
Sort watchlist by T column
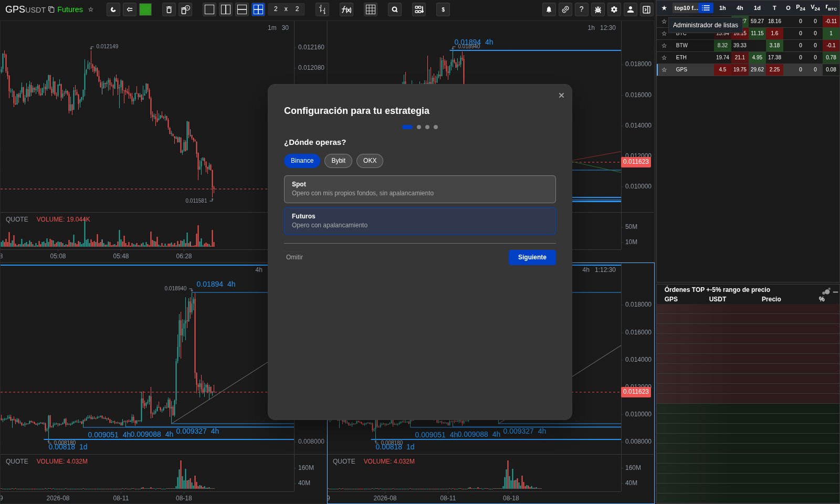click(x=774, y=8)
